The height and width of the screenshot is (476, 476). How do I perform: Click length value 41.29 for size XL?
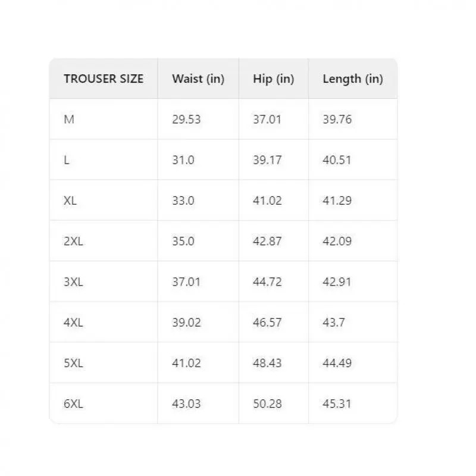pos(337,201)
